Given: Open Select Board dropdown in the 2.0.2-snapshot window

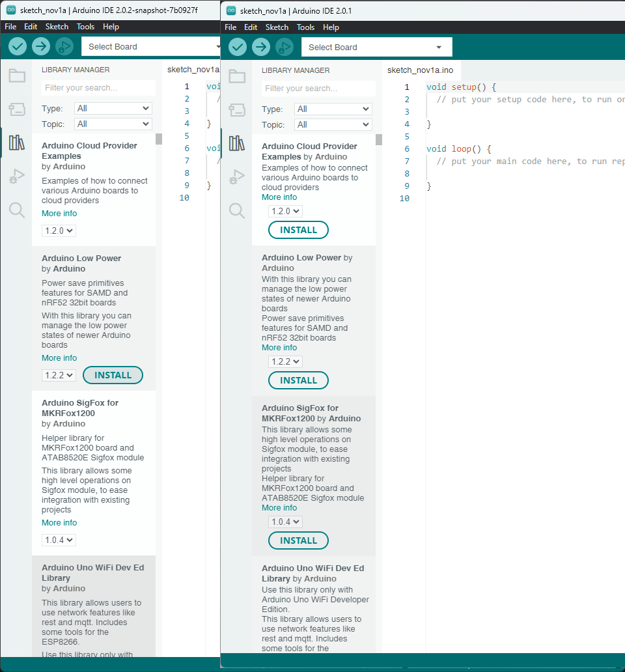Looking at the screenshot, I should [151, 46].
